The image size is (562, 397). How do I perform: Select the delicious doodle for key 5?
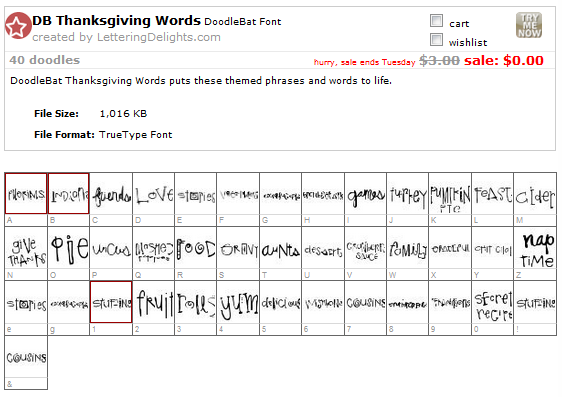pos(281,302)
